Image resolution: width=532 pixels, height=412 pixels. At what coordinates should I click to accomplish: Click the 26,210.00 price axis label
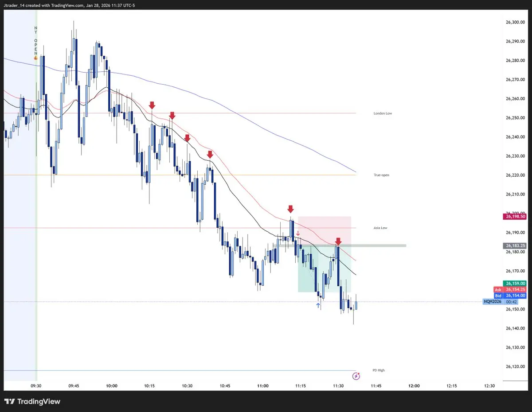coord(514,194)
